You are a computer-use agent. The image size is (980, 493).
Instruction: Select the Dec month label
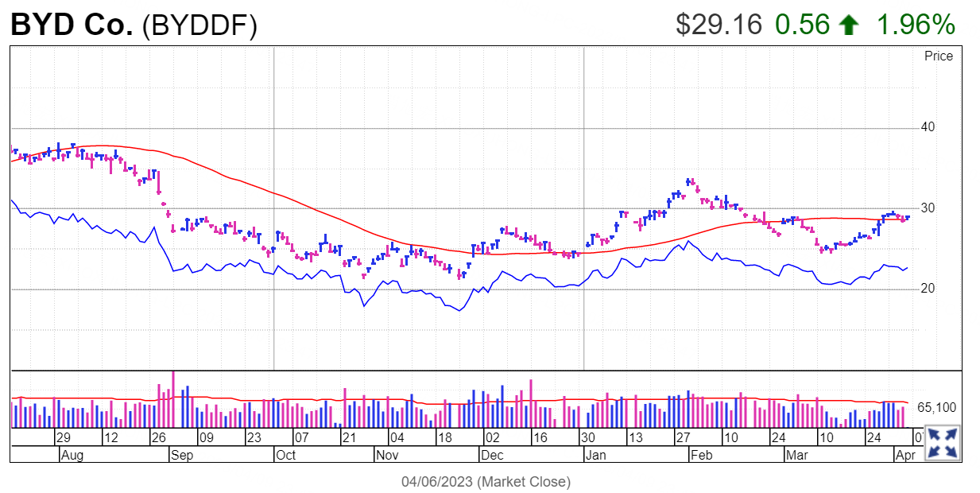[492, 455]
